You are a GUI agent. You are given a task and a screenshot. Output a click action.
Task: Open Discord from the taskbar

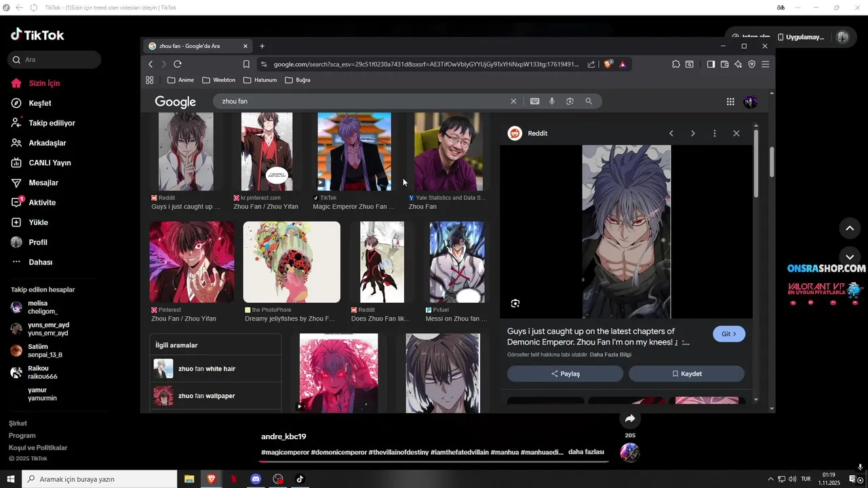coord(256,479)
